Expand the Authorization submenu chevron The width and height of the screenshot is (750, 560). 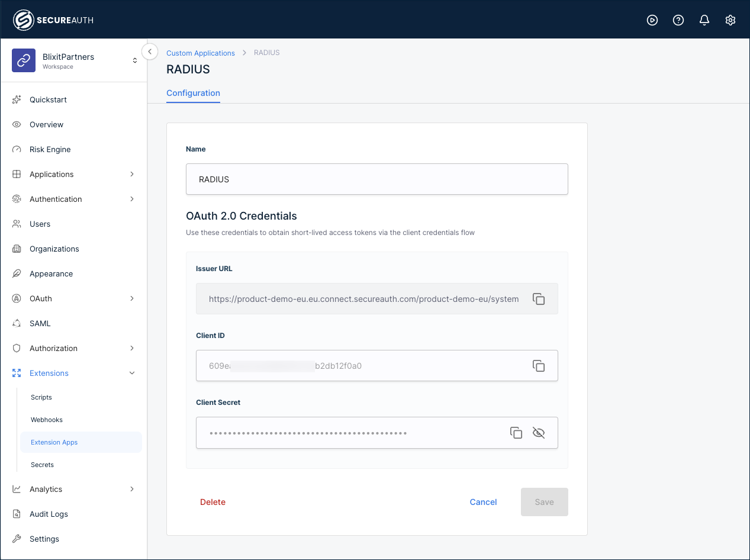132,348
